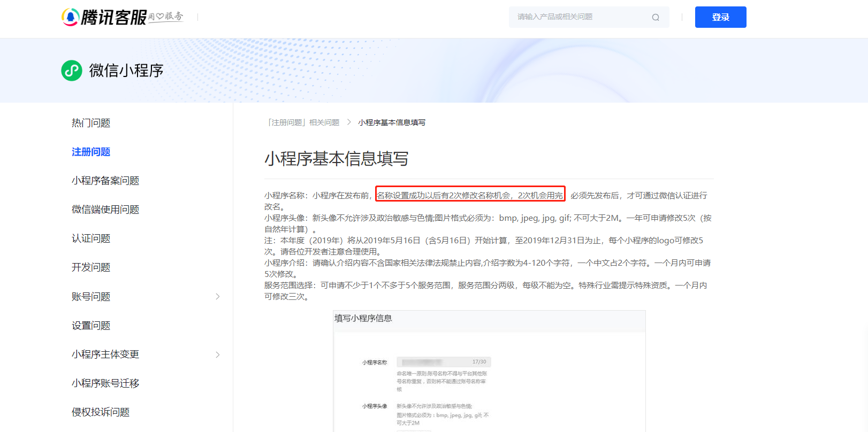
Task: Open 设置问题 in the sidebar
Action: [x=91, y=326]
